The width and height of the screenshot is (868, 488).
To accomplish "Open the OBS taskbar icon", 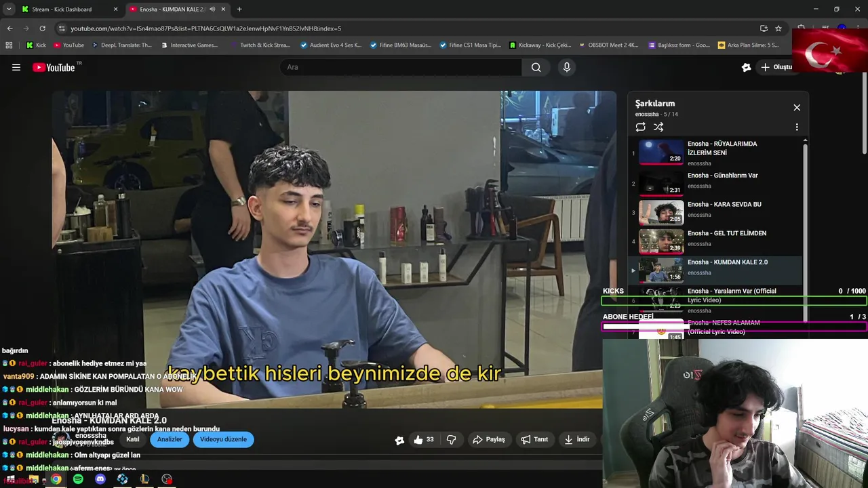I will pos(167,479).
